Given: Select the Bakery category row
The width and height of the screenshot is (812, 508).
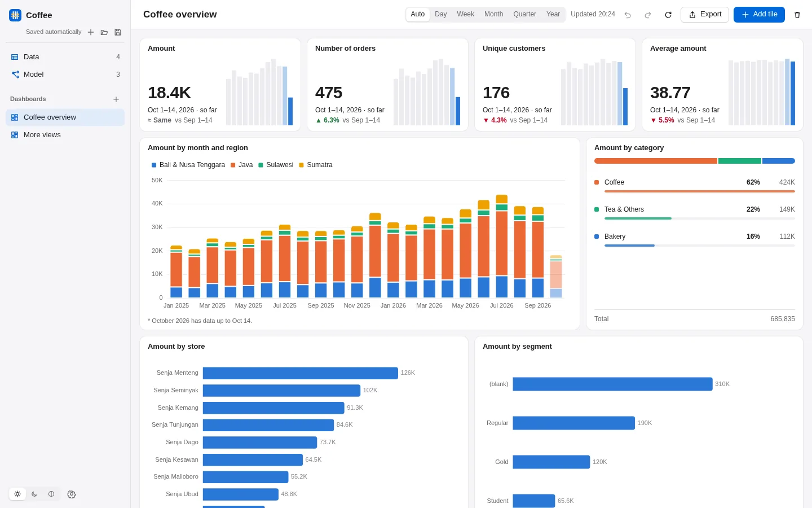Looking at the screenshot, I should point(695,239).
